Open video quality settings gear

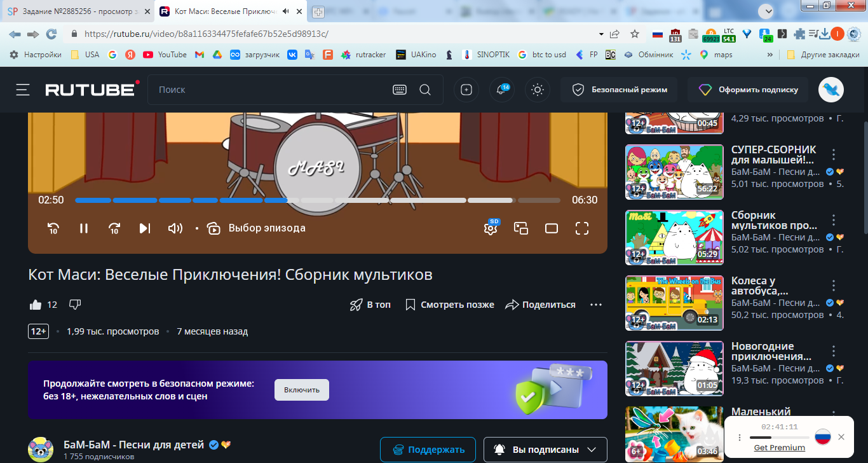(x=491, y=228)
